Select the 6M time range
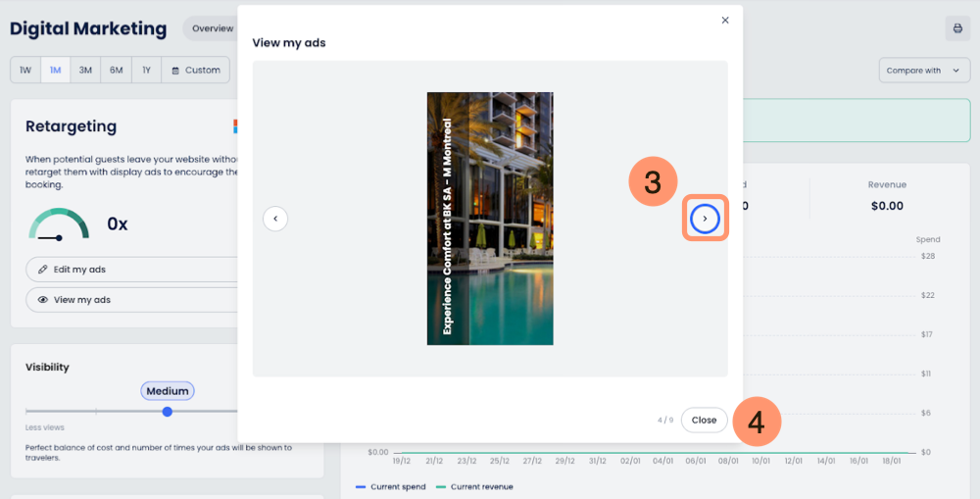Viewport: 980px width, 499px height. click(x=116, y=71)
